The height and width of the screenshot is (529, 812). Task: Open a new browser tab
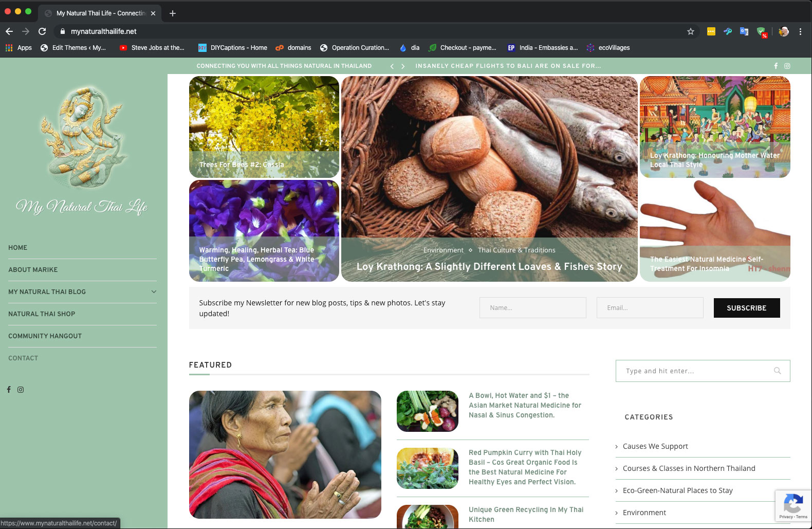point(173,13)
